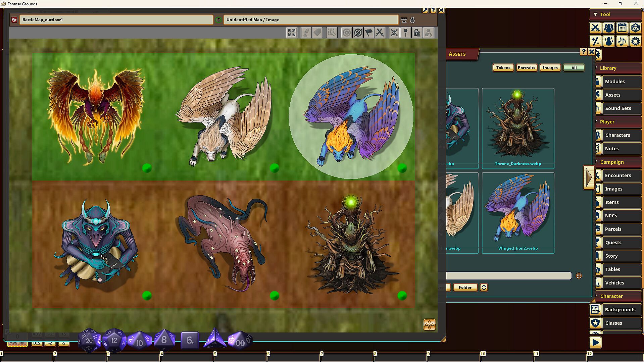The image size is (644, 362).
Task: Toggle the token lock padlock icon
Action: coord(417,33)
